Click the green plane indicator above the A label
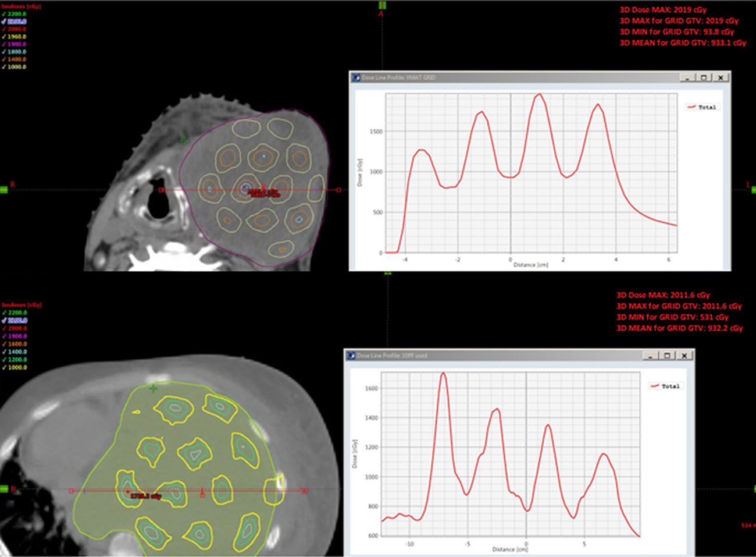This screenshot has height=557, width=756. pos(382,5)
